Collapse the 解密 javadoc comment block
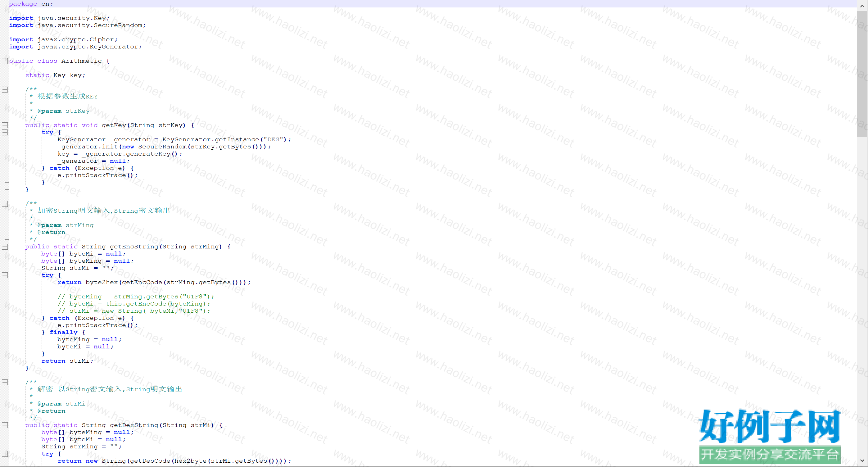This screenshot has height=467, width=868. pos(5,383)
